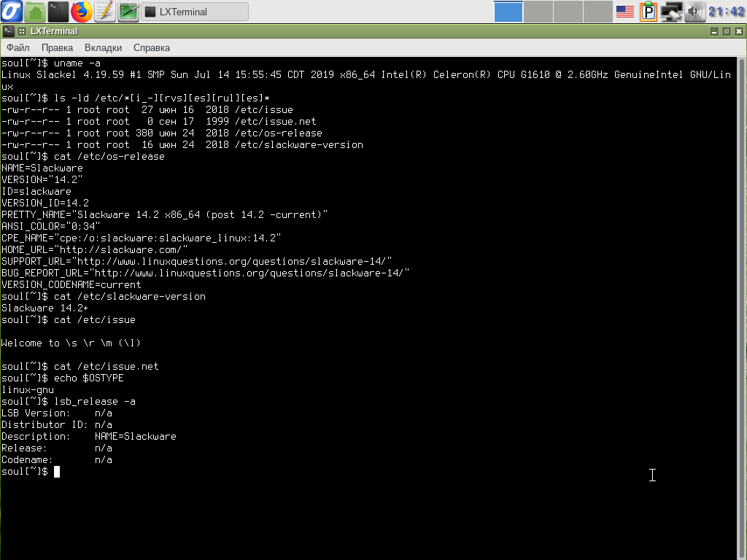Launch a terminal from the panel launcher
The width and height of the screenshot is (747, 560).
click(58, 12)
